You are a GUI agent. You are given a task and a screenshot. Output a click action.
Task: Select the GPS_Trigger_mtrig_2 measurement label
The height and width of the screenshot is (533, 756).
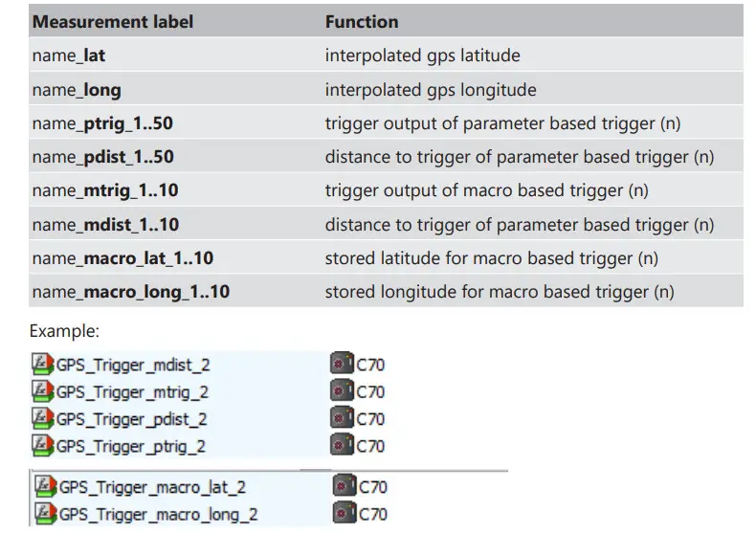(x=132, y=391)
